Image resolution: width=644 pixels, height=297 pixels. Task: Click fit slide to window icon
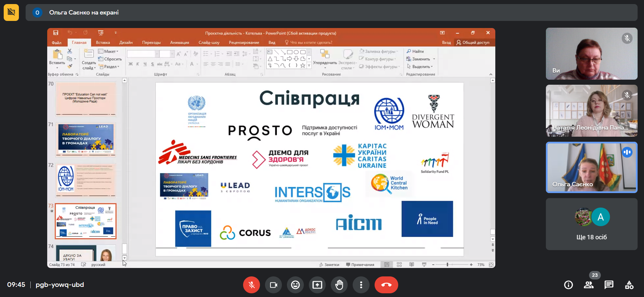click(x=491, y=265)
